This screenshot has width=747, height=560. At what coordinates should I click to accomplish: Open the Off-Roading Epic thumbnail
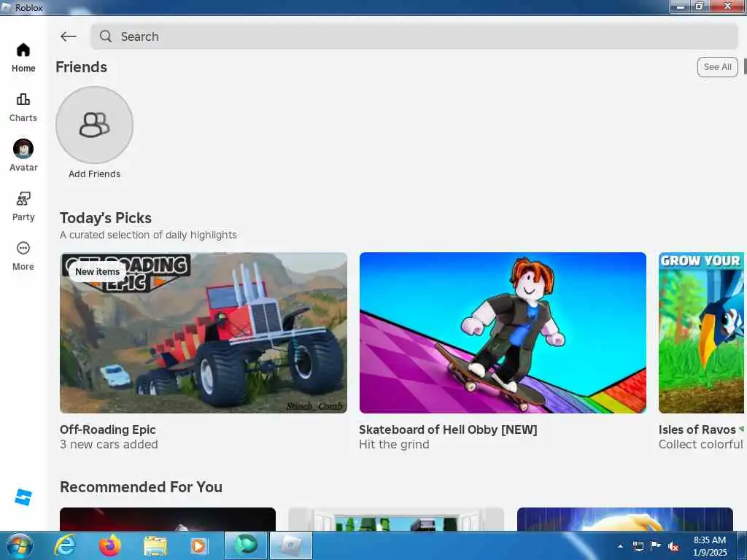(204, 332)
